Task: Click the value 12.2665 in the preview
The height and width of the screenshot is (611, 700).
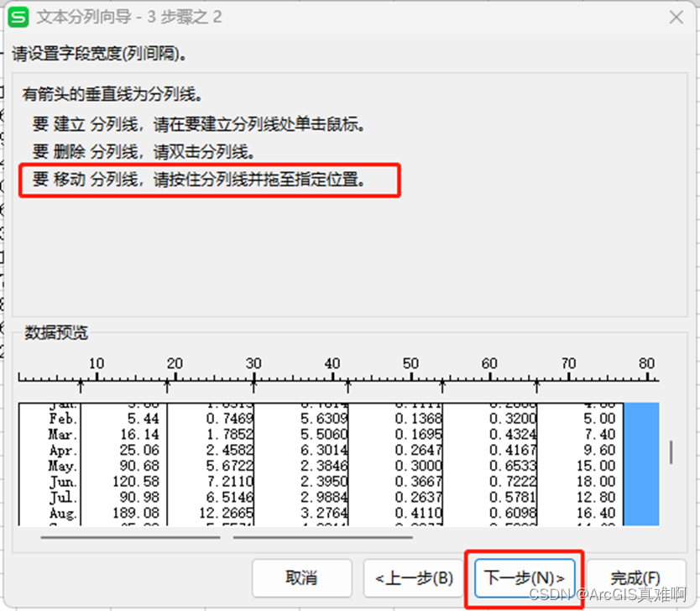Action: [226, 513]
